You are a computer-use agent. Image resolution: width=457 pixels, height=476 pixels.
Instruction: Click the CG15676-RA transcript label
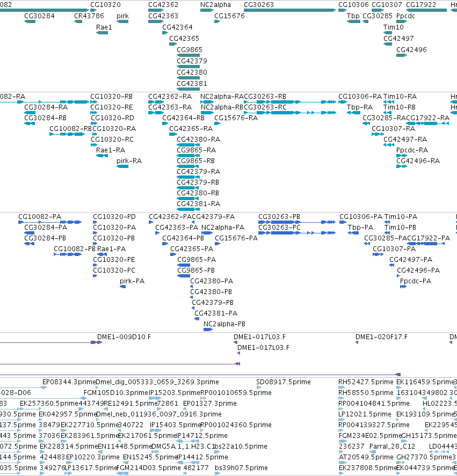coord(236,118)
